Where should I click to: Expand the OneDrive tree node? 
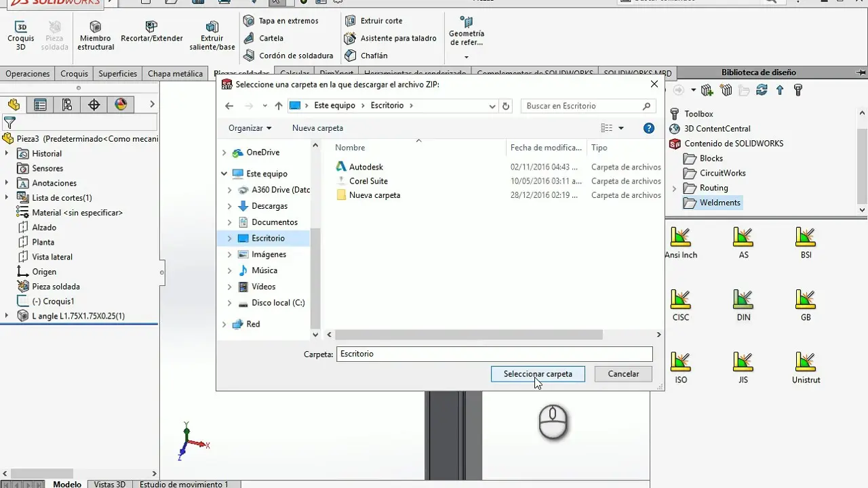coord(224,152)
